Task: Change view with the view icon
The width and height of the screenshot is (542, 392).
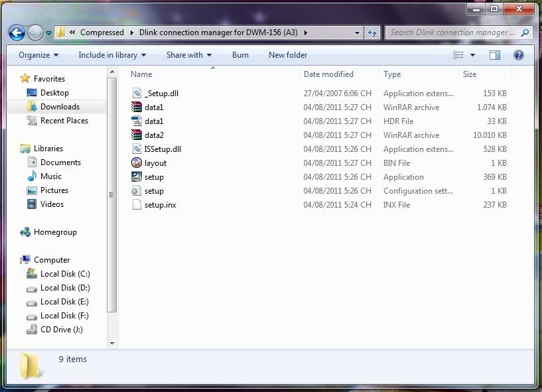Action: (x=458, y=55)
